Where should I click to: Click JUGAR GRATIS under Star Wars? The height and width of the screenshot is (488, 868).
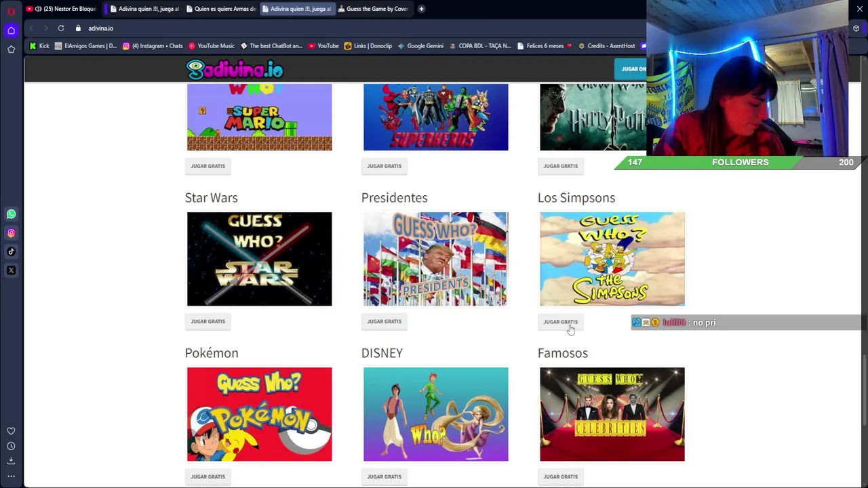click(x=208, y=321)
